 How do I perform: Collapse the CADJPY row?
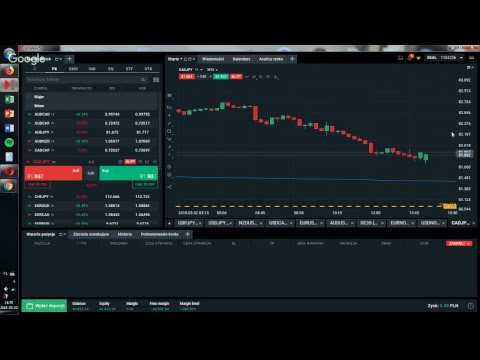pos(28,162)
